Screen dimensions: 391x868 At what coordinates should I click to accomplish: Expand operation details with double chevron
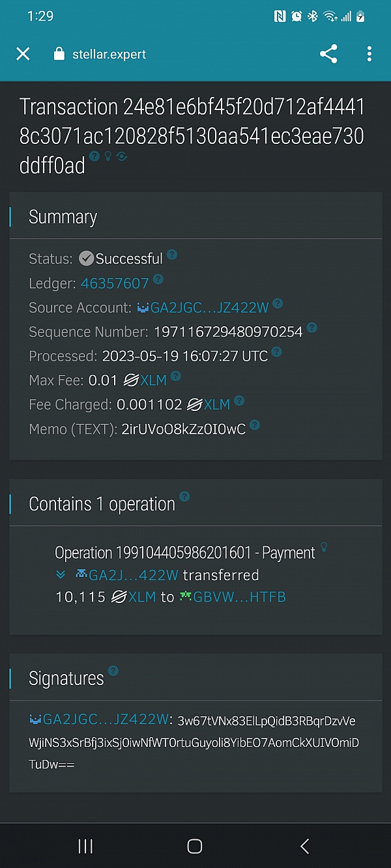coord(61,574)
